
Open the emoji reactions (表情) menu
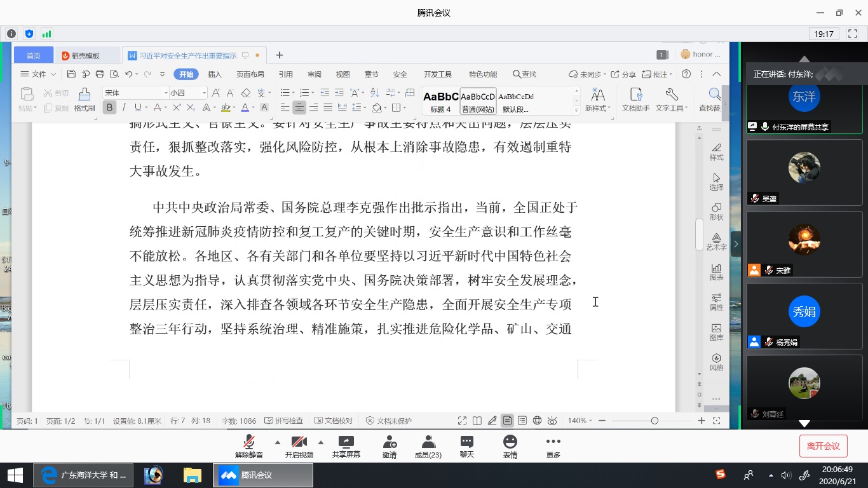click(510, 442)
